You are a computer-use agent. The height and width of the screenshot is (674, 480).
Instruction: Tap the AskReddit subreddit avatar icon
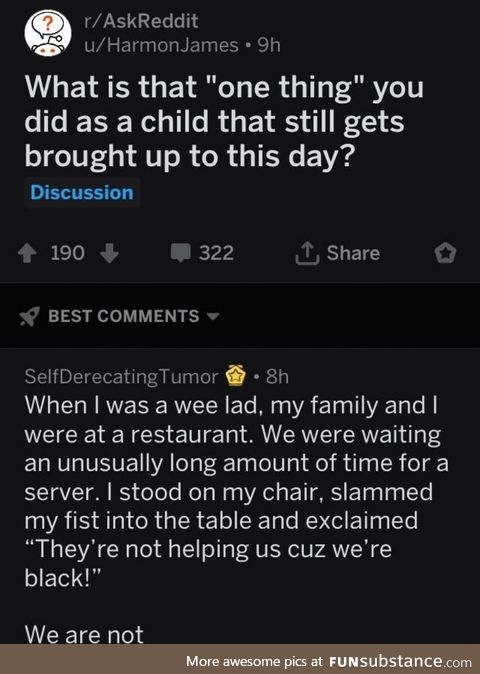tap(48, 34)
